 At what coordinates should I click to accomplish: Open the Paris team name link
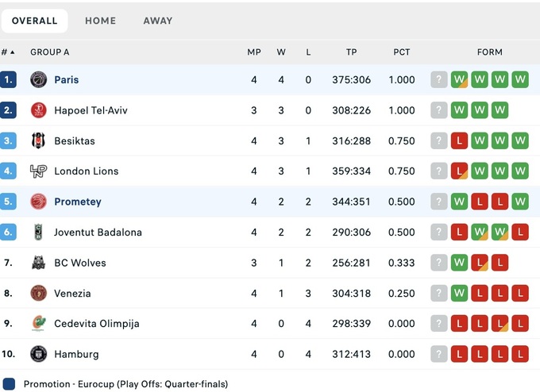pyautogui.click(x=67, y=80)
